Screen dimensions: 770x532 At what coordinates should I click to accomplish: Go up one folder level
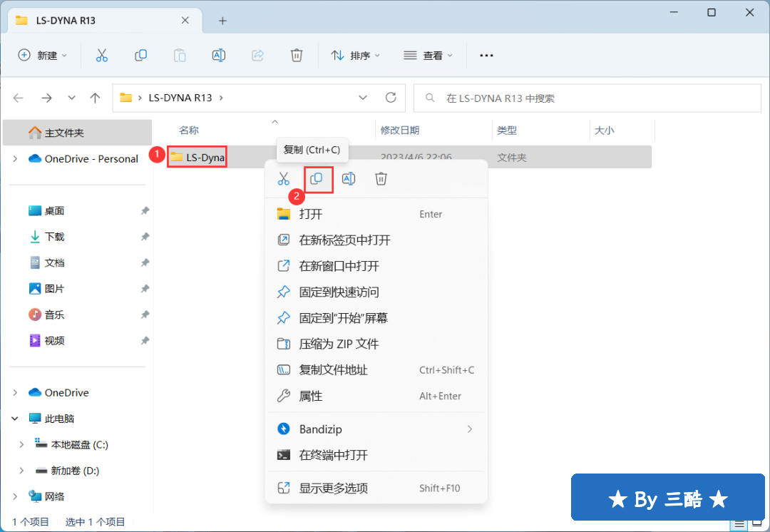96,98
